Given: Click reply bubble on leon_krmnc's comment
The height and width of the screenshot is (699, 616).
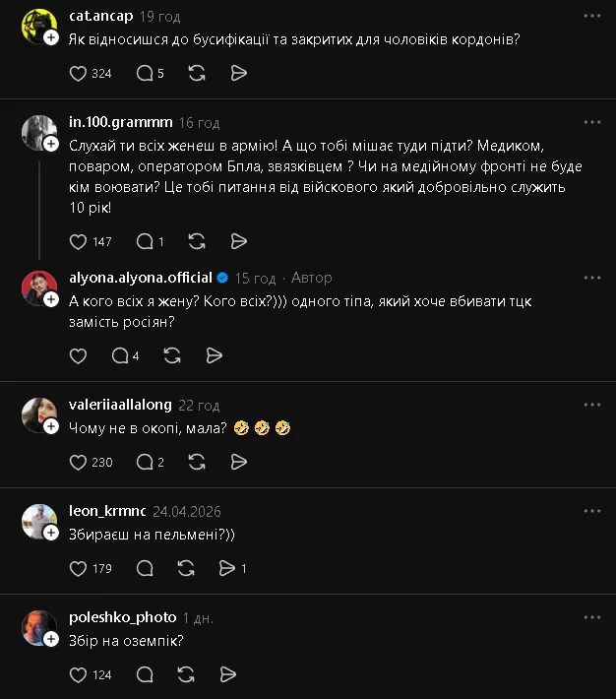Looking at the screenshot, I should [x=145, y=568].
